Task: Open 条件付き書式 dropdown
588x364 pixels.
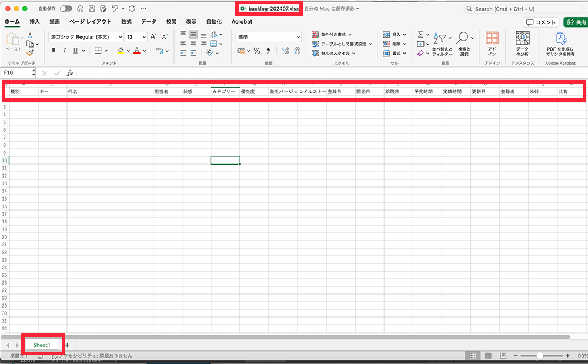Action: [x=332, y=35]
